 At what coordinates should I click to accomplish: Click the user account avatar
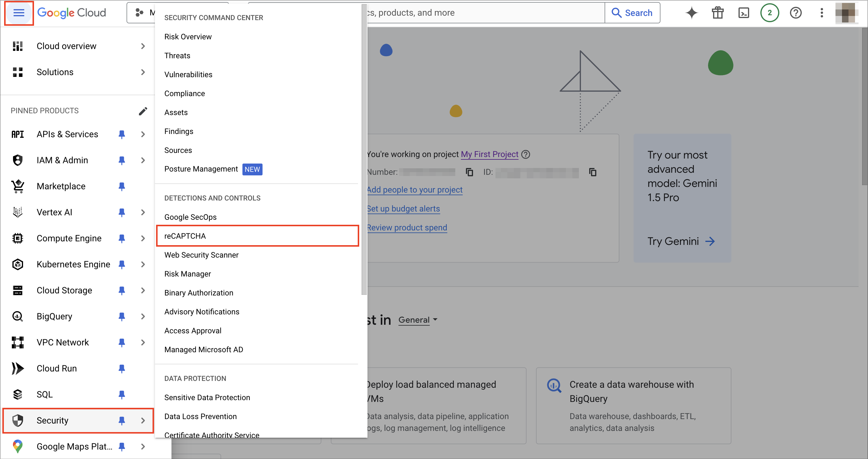click(847, 13)
